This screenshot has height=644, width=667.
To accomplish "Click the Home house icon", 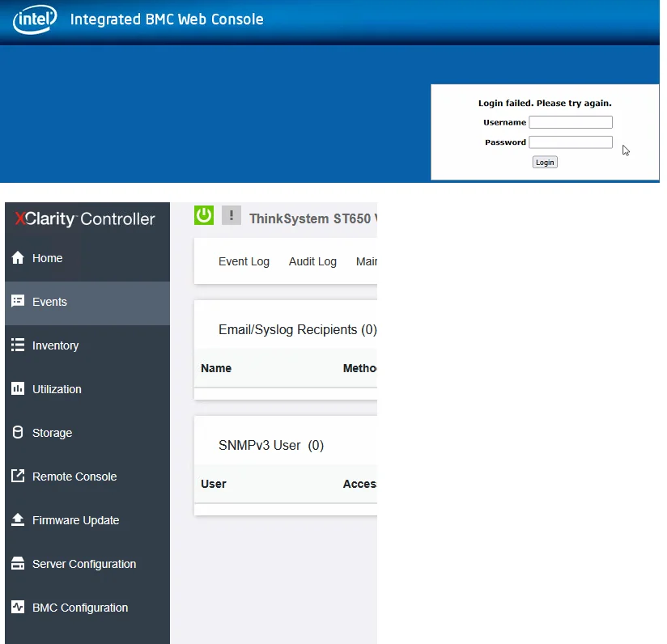I will point(18,257).
